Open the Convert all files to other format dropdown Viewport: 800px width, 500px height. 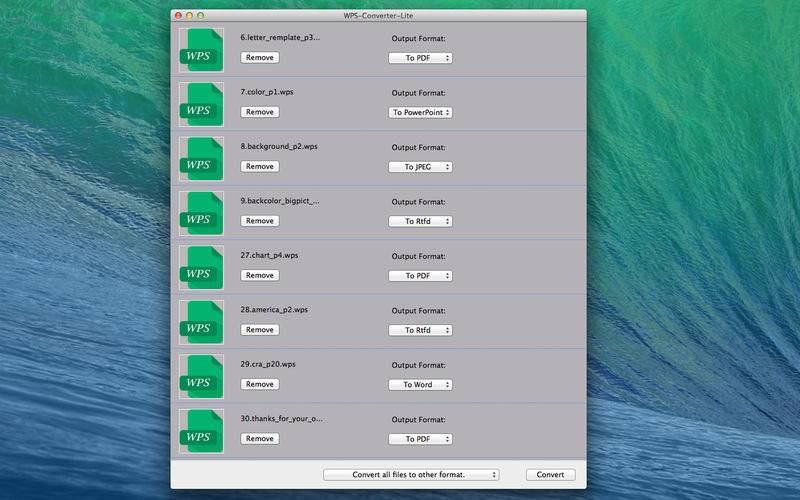411,474
